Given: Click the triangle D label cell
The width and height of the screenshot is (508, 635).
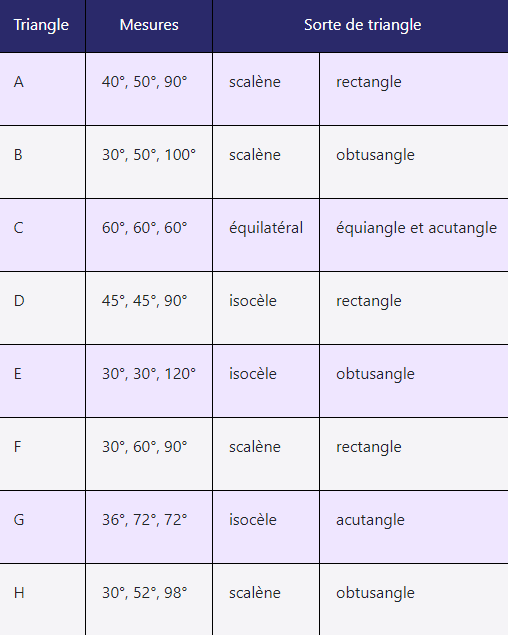Looking at the screenshot, I should point(42,308).
